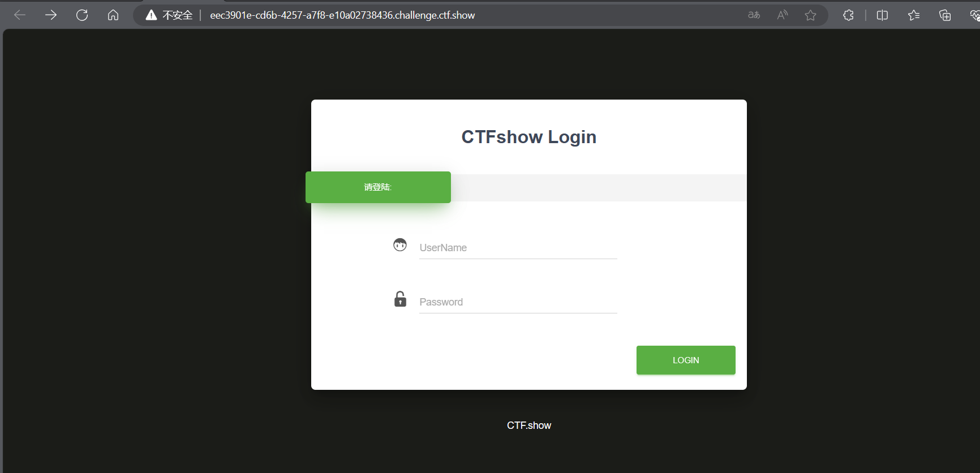Focus the UserName input field
This screenshot has width=980, height=473.
click(x=518, y=248)
